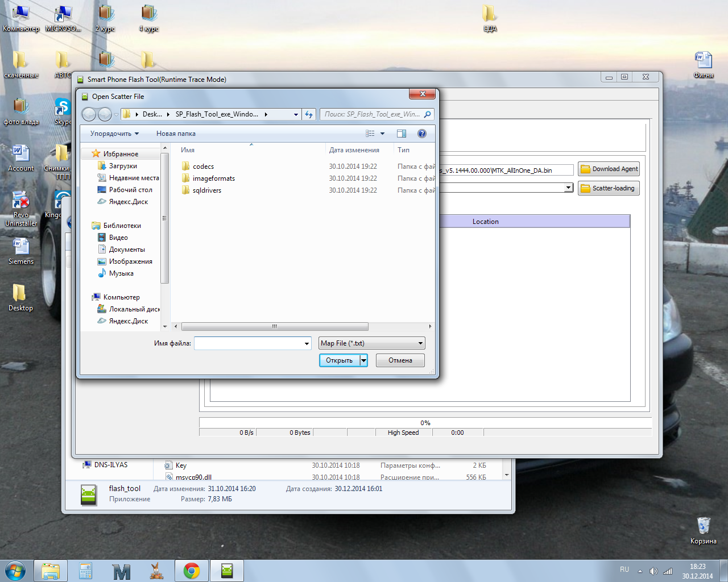Select Загрузки in the navigation pane
This screenshot has height=582, width=728.
123,166
